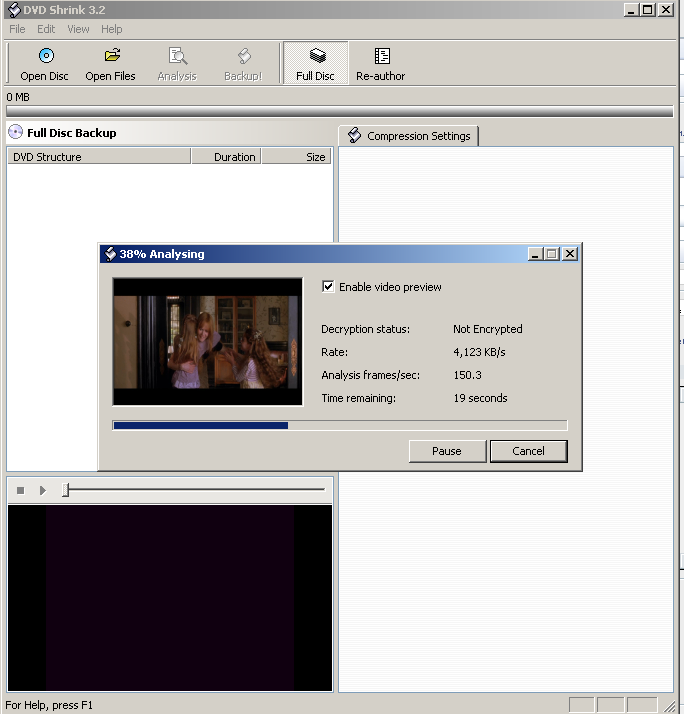Maximize the DVD Shrink main window
Image resolution: width=684 pixels, height=714 pixels.
click(648, 10)
